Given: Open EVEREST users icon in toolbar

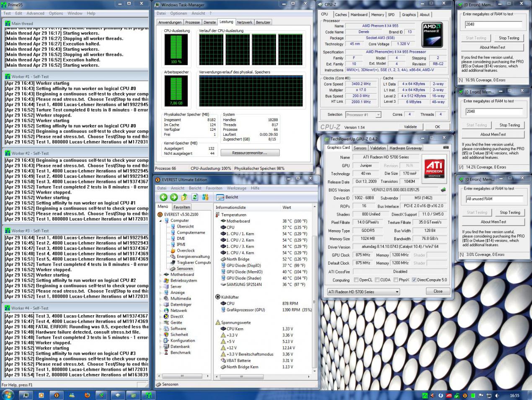Looking at the screenshot, I should click(x=205, y=197).
